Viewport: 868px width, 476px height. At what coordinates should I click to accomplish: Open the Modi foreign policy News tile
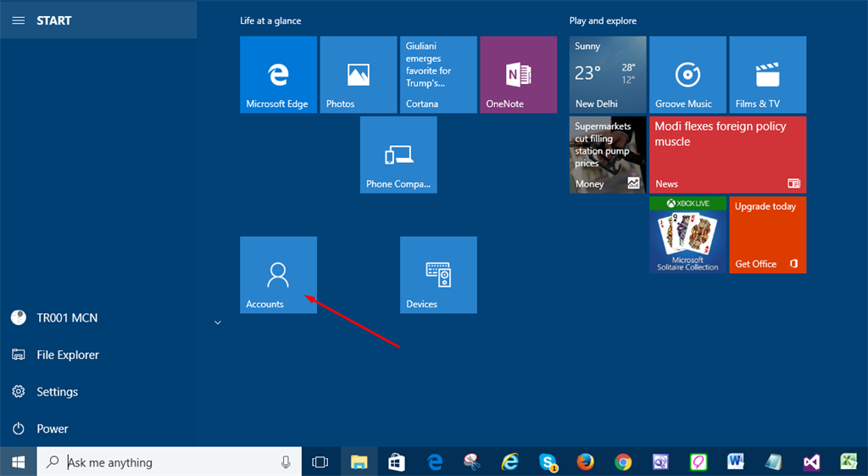pyautogui.click(x=727, y=154)
